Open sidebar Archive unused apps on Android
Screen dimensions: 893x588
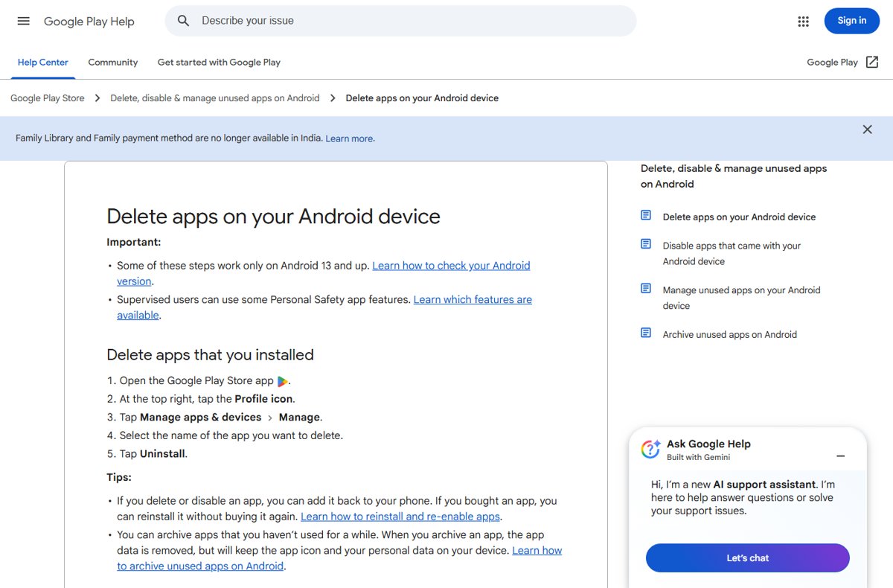tap(729, 335)
